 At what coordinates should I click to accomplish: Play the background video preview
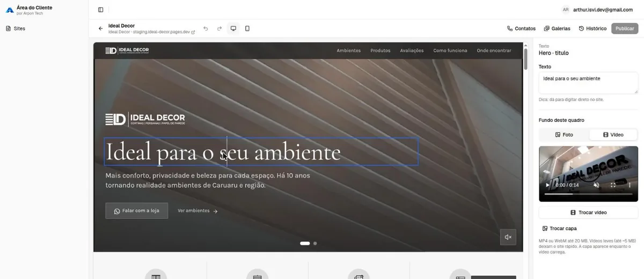click(547, 185)
